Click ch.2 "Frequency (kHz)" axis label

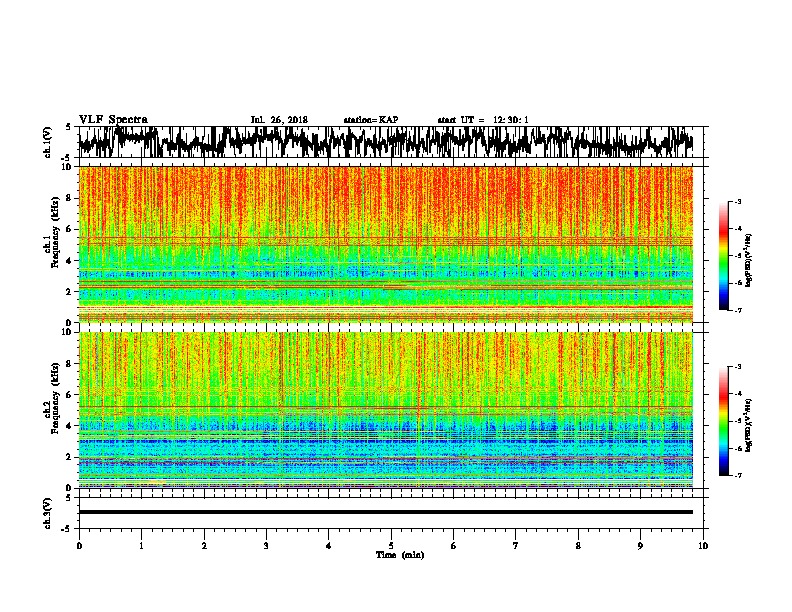(x=55, y=399)
